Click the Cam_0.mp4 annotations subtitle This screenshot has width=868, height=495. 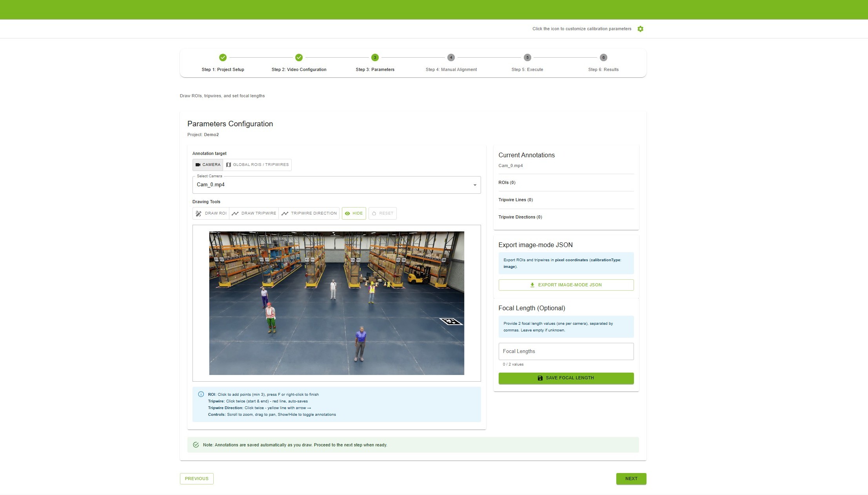(510, 166)
